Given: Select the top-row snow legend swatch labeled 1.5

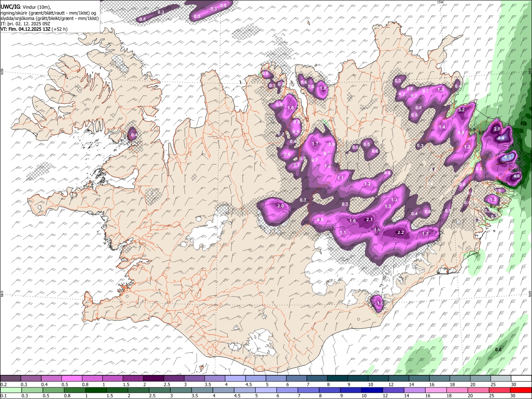Looking at the screenshot, I should point(133,378).
